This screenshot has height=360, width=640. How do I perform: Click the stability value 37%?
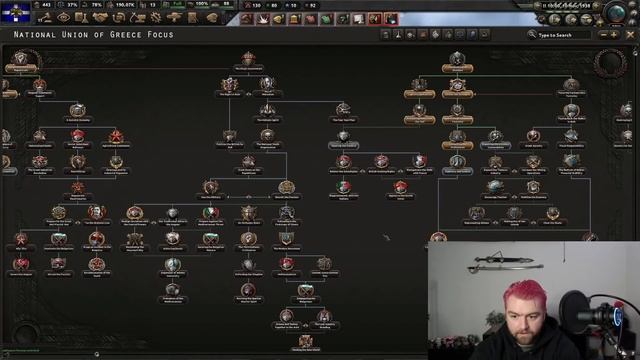[x=72, y=5]
